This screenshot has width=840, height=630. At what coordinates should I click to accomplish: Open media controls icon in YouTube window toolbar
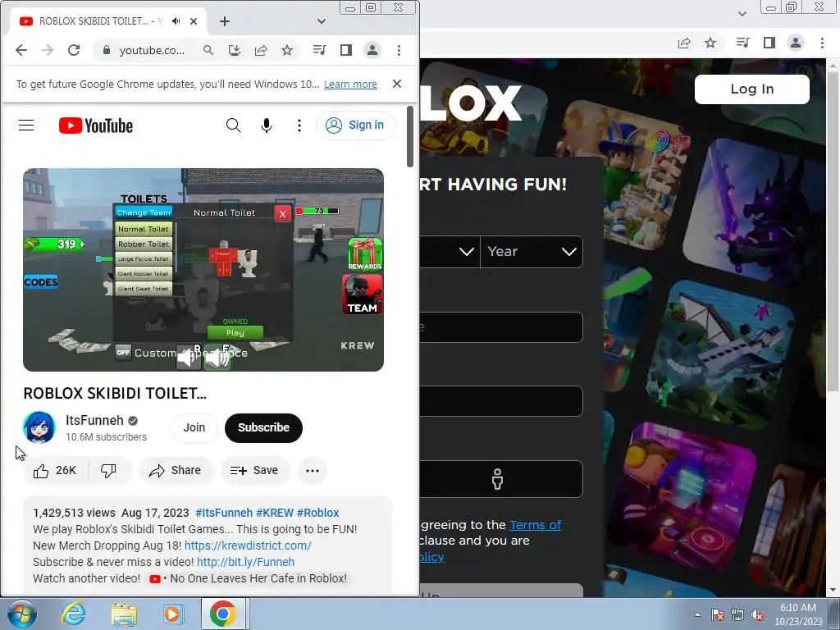point(319,50)
